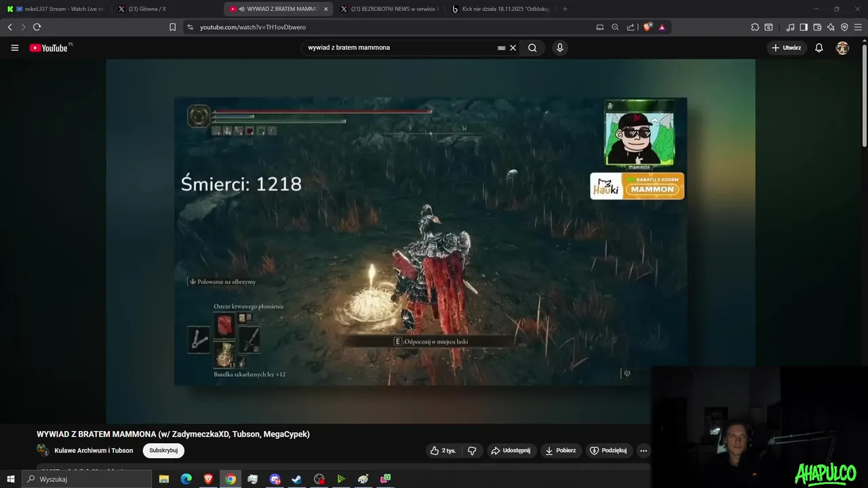
Task: Open Google Chrome from taskbar
Action: click(231, 479)
